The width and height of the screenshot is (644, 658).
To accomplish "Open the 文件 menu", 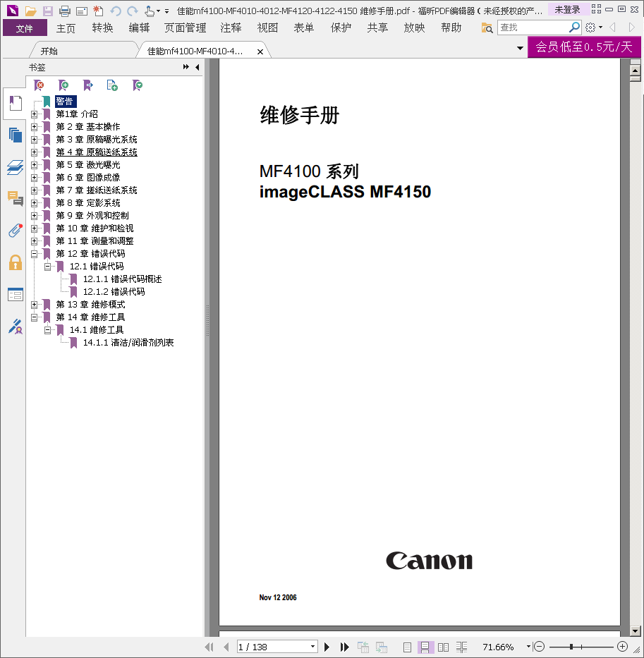I will tap(25, 28).
